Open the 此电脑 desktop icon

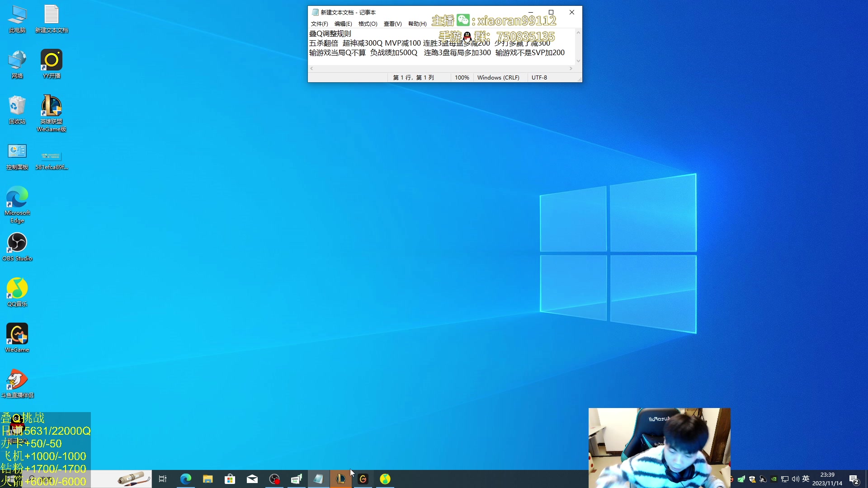(17, 19)
